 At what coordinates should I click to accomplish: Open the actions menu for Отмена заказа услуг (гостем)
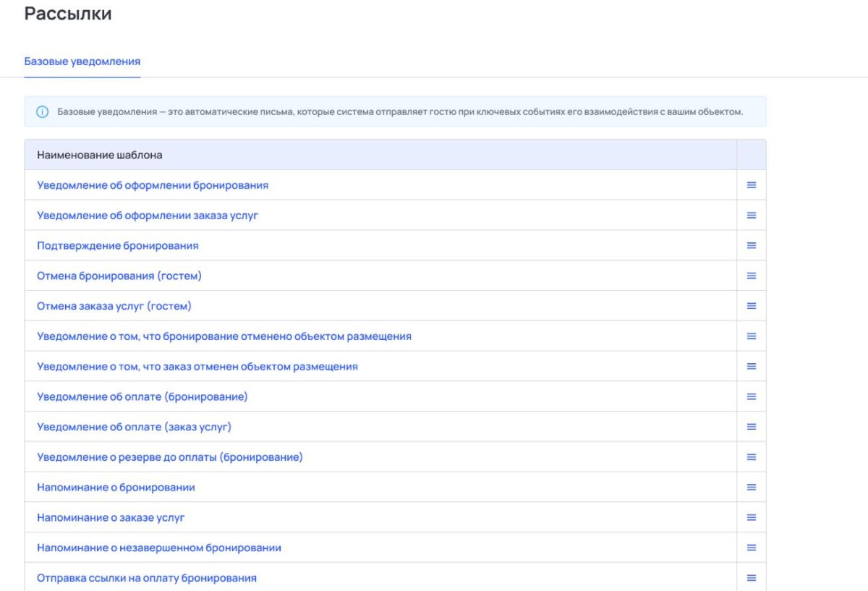[x=751, y=306]
